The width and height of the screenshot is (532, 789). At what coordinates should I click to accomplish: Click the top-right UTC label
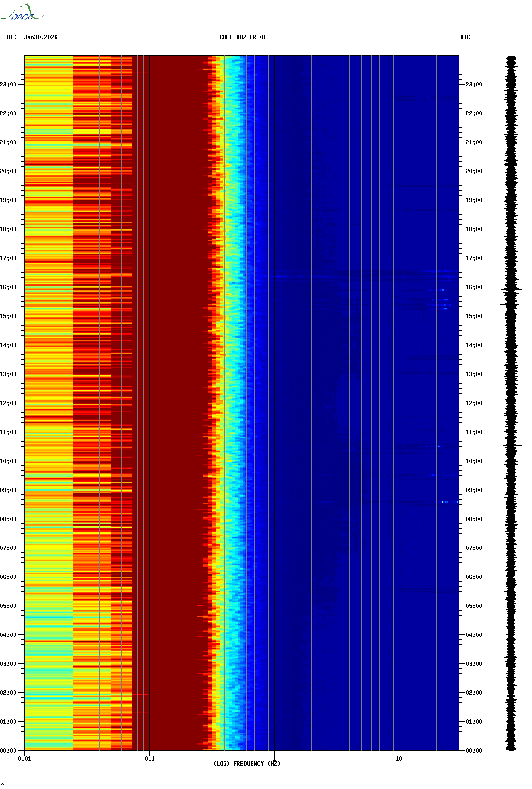pyautogui.click(x=465, y=37)
